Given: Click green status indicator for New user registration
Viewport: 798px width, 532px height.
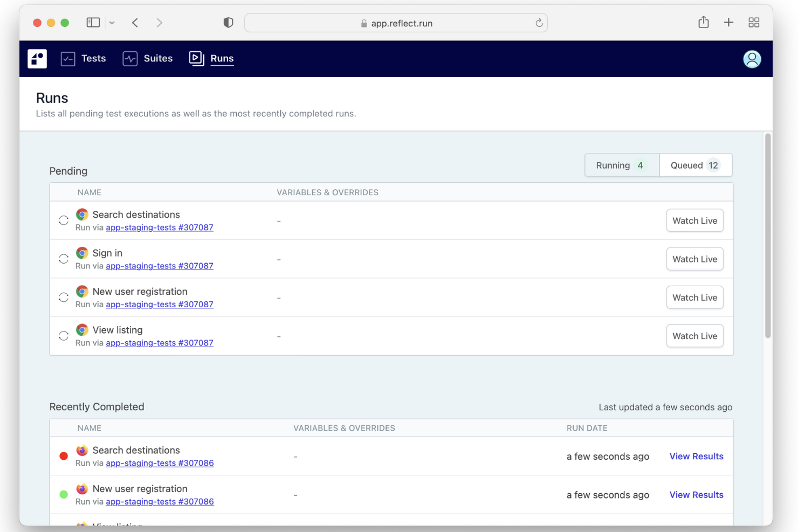Looking at the screenshot, I should tap(63, 494).
